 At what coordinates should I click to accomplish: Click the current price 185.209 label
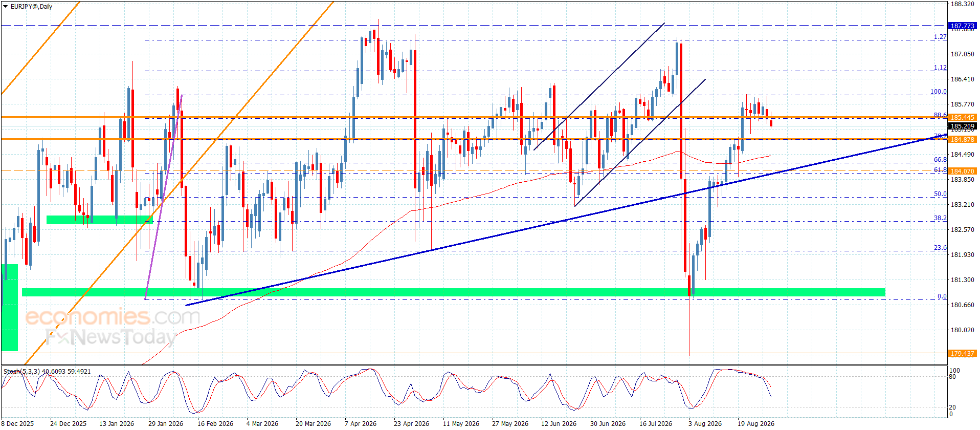click(962, 126)
